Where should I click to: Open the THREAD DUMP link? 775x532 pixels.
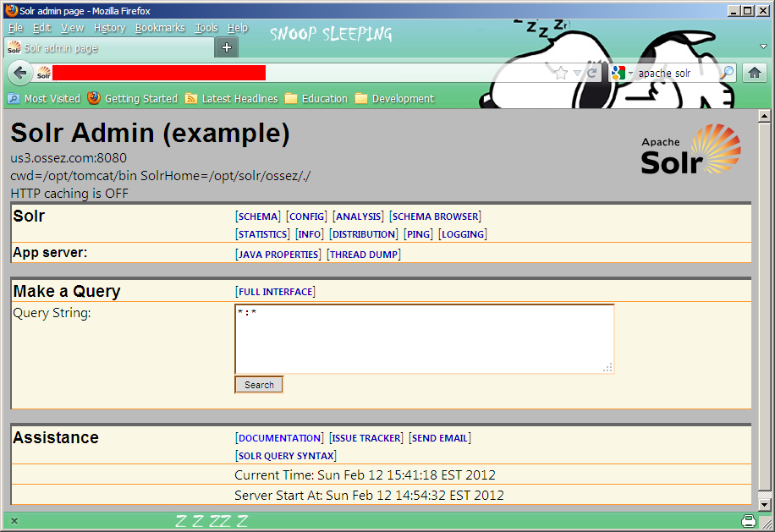coord(363,255)
